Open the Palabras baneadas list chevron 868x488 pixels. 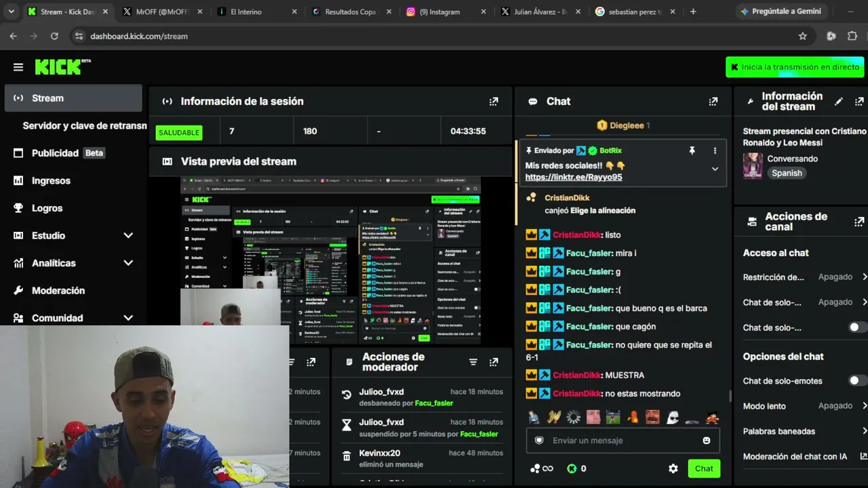(x=864, y=431)
